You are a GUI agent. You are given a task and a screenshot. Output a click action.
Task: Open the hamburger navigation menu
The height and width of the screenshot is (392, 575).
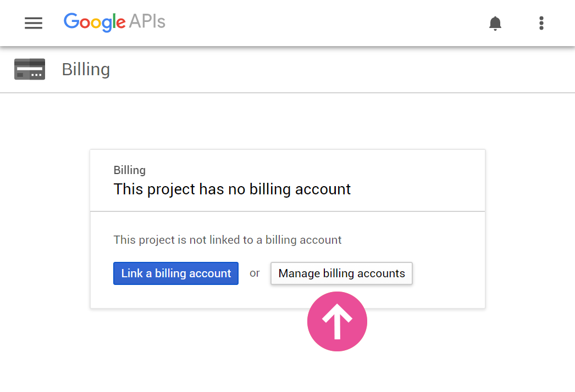click(34, 23)
